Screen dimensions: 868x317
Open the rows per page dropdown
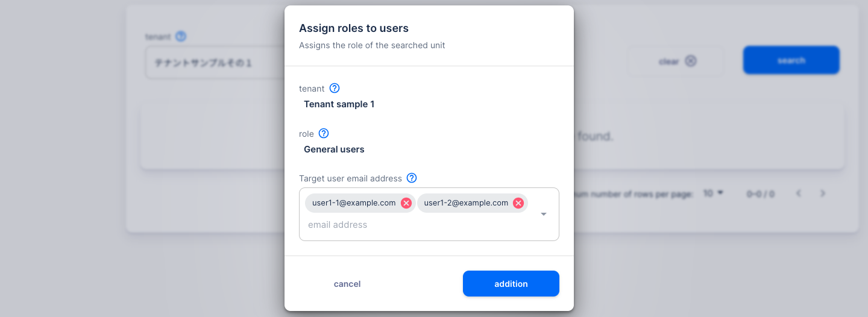(713, 193)
